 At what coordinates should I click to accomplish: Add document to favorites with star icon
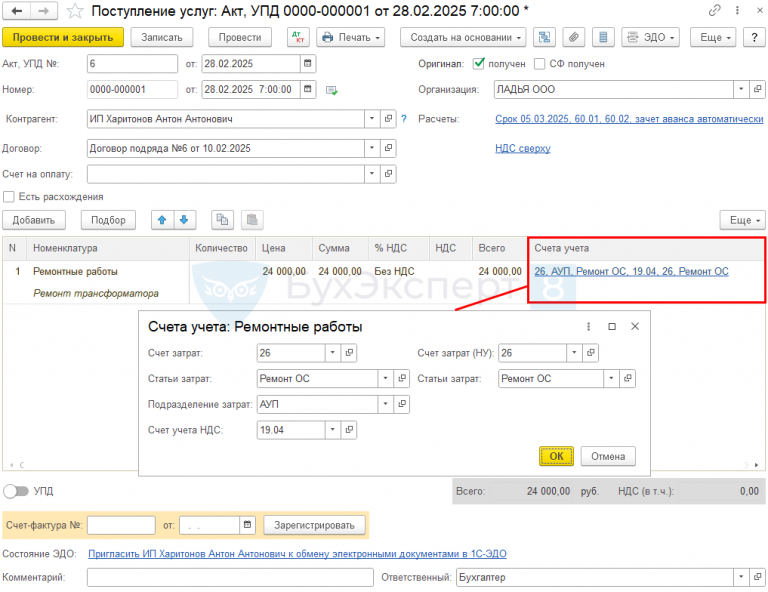point(73,11)
